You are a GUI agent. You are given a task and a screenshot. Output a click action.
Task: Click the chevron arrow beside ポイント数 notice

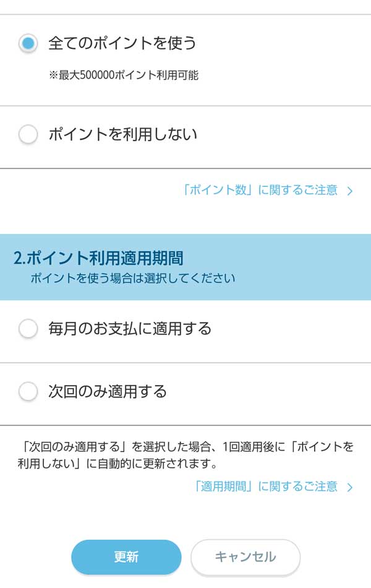[x=350, y=191]
